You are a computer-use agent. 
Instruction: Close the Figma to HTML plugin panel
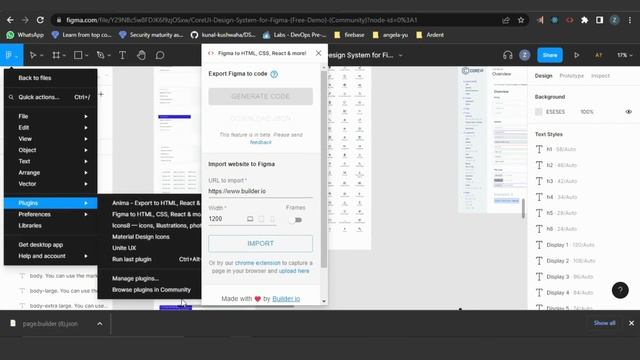tap(318, 53)
